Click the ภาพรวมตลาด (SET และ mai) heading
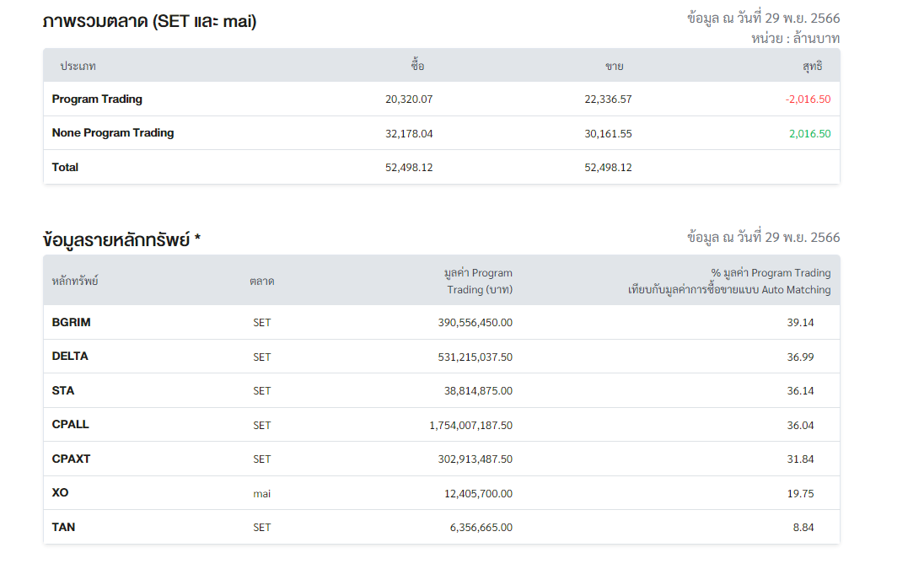 click(x=150, y=21)
